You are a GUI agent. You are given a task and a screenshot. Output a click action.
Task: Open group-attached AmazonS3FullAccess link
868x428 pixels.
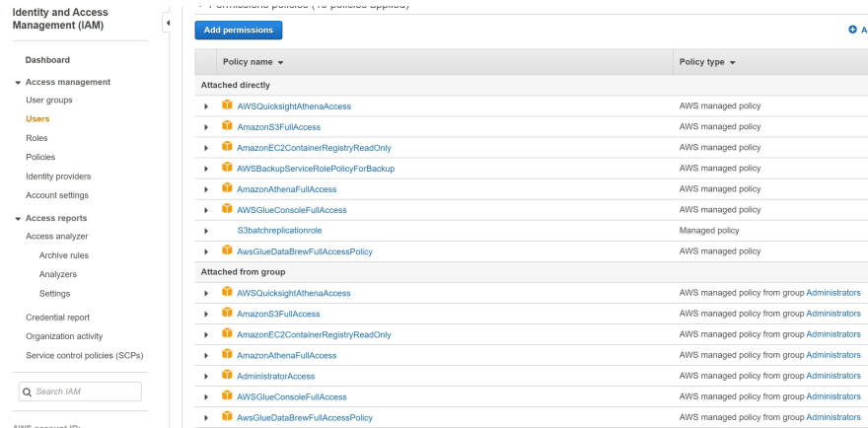point(278,314)
